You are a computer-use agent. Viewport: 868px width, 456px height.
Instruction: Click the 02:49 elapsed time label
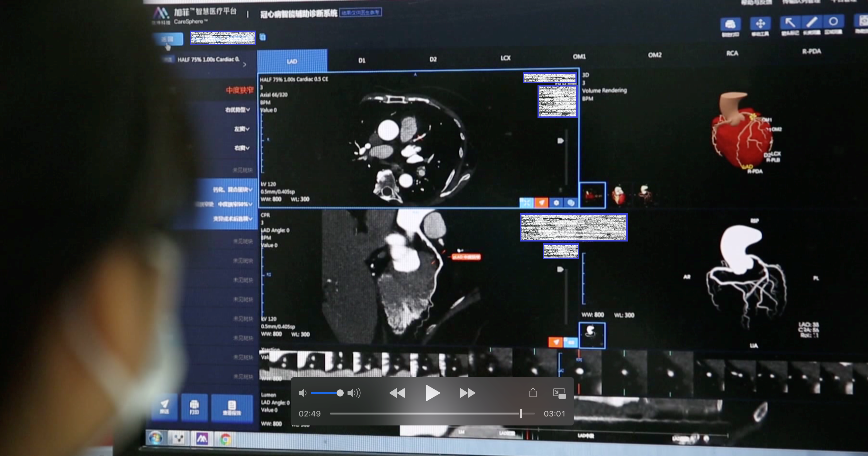[310, 414]
